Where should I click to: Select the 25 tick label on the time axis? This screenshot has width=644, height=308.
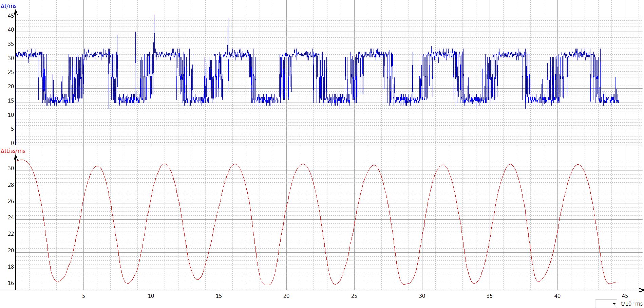click(x=354, y=296)
